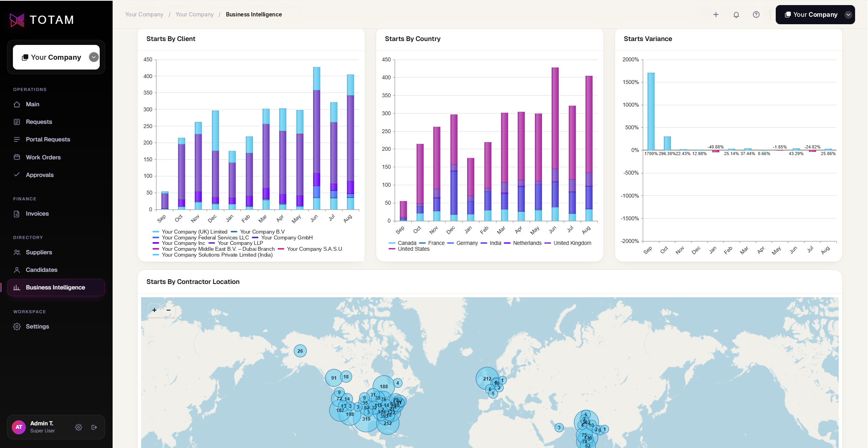Click the 26 cluster bubble on map
Screen dimensions: 868x448
pyautogui.click(x=300, y=351)
